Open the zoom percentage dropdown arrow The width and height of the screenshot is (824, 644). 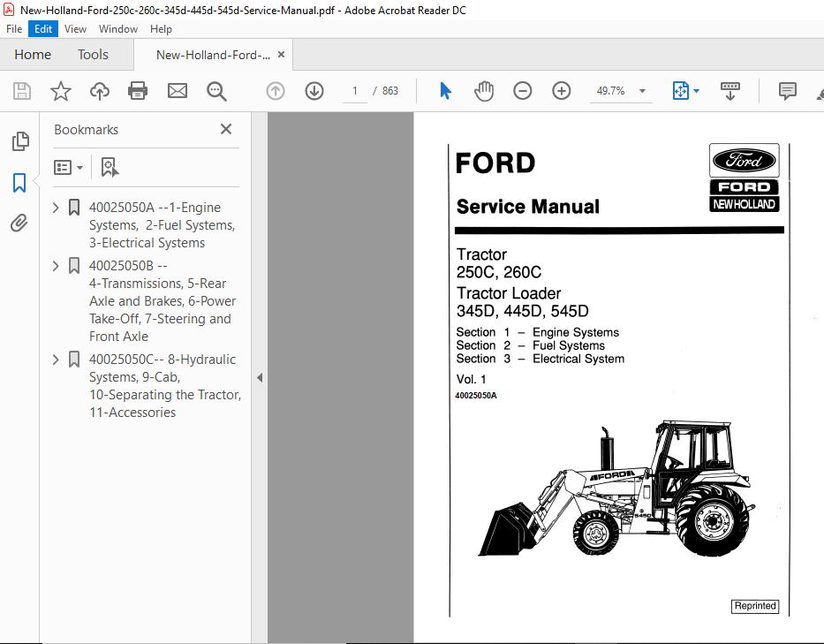(x=642, y=91)
